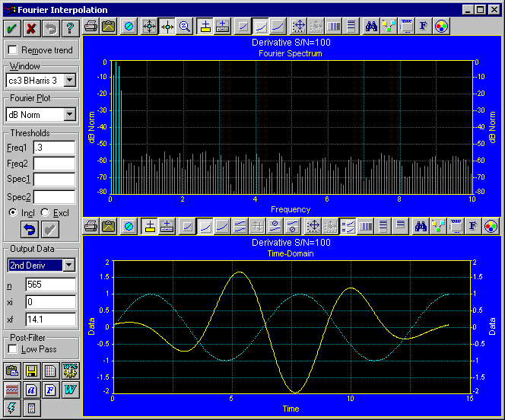
Task: Click the cyan W icon
Action: click(70, 390)
